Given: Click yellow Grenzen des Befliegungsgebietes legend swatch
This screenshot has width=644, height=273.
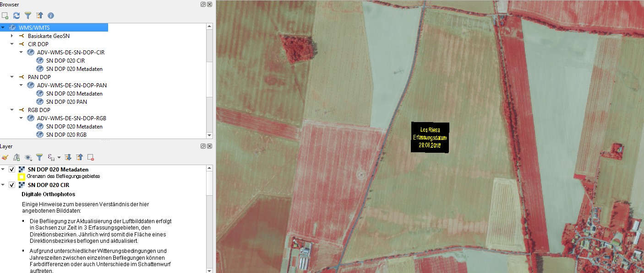Looking at the screenshot, I should click(21, 177).
